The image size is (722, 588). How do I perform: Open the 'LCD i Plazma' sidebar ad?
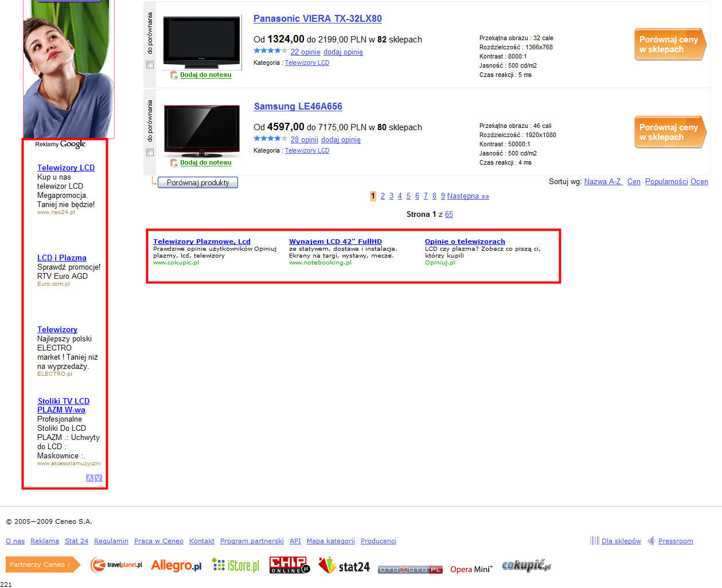click(62, 258)
